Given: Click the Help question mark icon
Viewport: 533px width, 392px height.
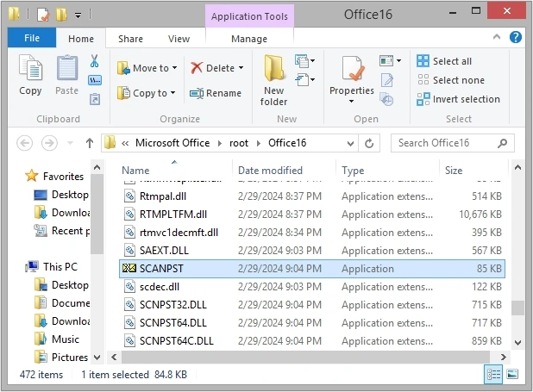Looking at the screenshot, I should (x=516, y=37).
